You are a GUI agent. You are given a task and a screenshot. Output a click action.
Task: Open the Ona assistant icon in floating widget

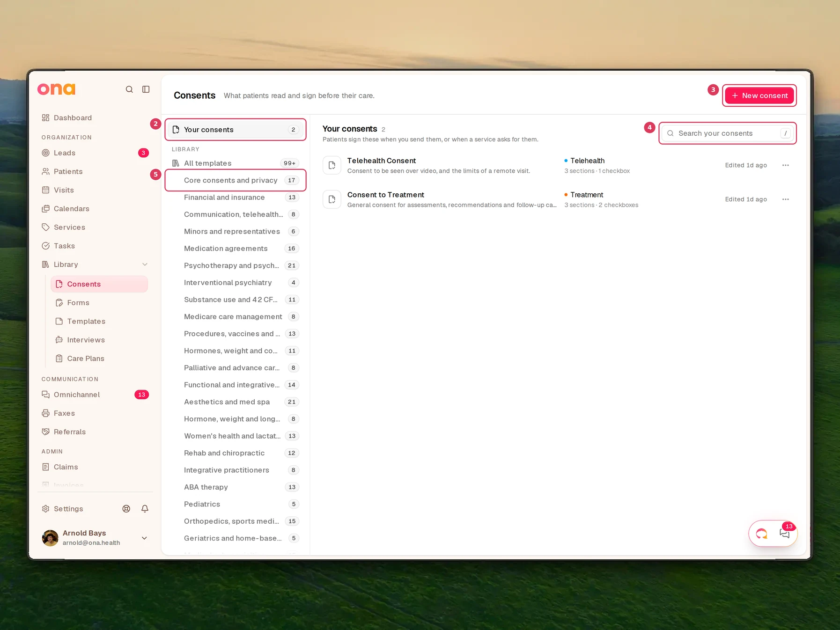coord(762,534)
